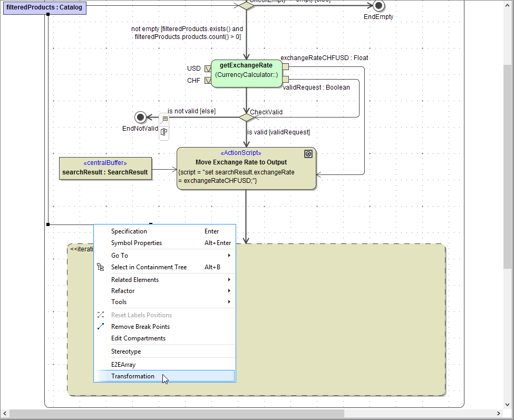Click the Select in Containment Tree icon

coord(101,267)
